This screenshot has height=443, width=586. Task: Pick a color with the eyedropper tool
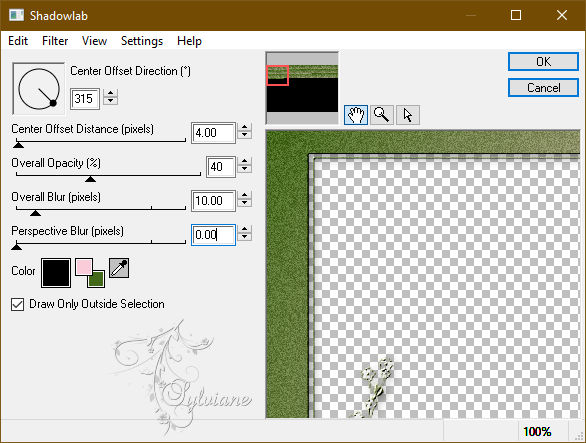[119, 268]
